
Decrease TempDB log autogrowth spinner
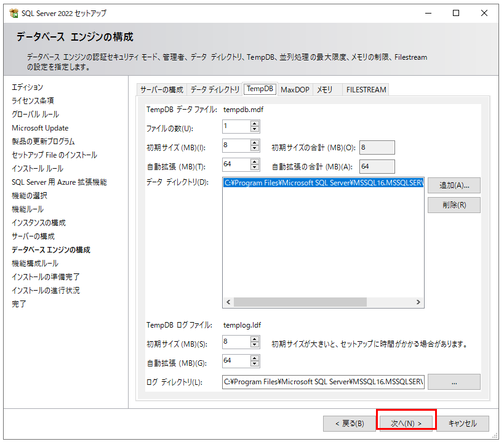click(255, 364)
